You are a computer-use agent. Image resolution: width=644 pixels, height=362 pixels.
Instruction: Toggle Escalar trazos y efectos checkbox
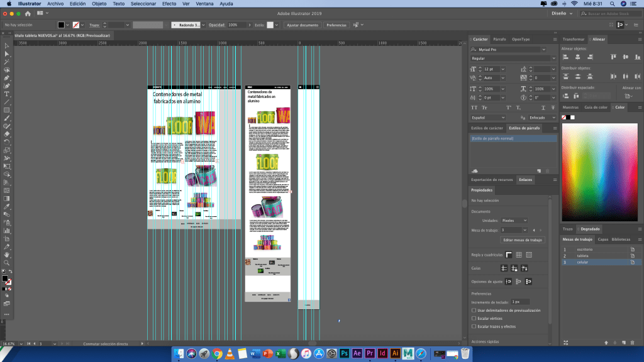pyautogui.click(x=474, y=326)
